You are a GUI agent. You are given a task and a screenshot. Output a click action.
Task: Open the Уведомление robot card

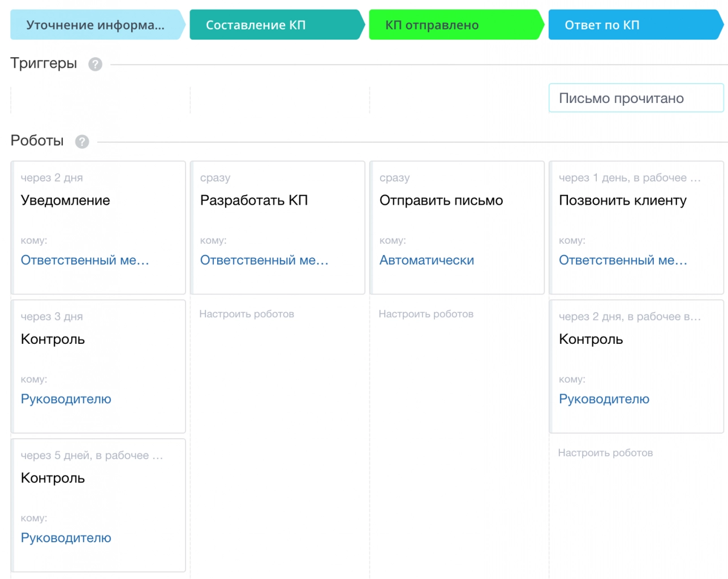click(x=66, y=200)
